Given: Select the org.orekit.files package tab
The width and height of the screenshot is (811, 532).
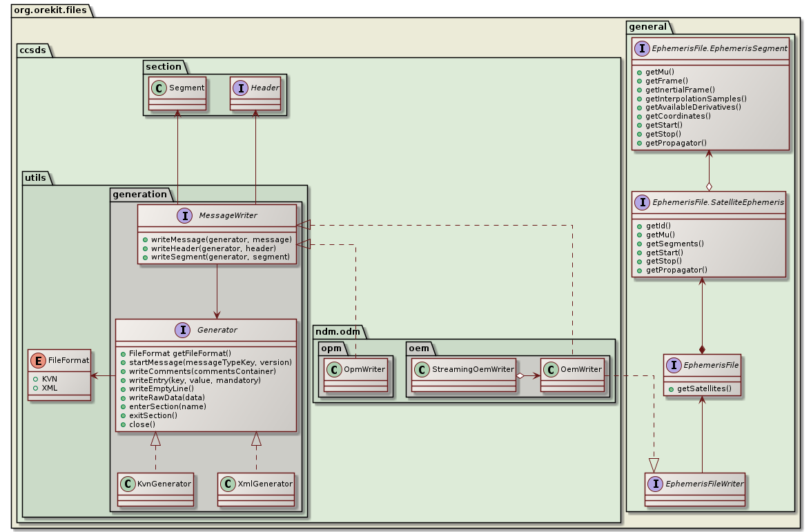Looking at the screenshot, I should (x=48, y=10).
